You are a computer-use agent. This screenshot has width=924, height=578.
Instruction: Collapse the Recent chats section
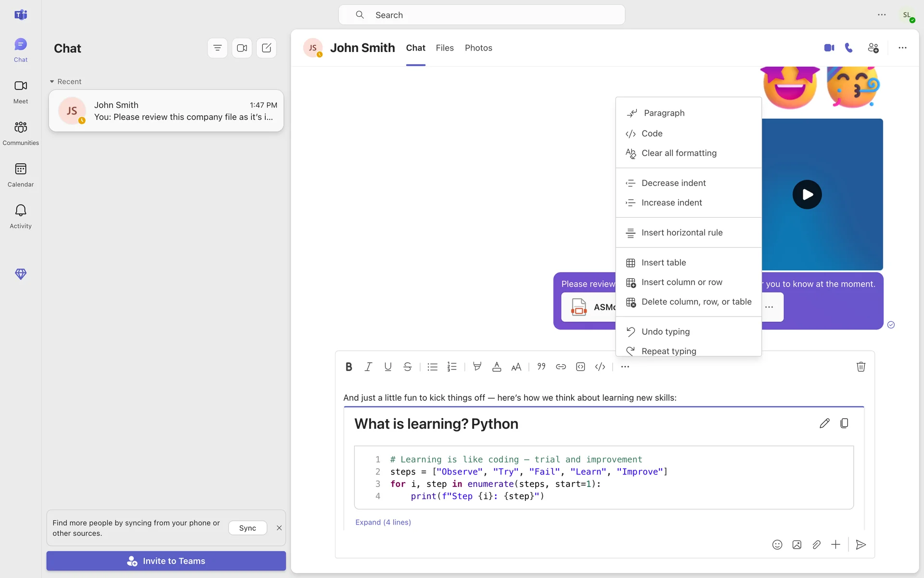click(52, 82)
